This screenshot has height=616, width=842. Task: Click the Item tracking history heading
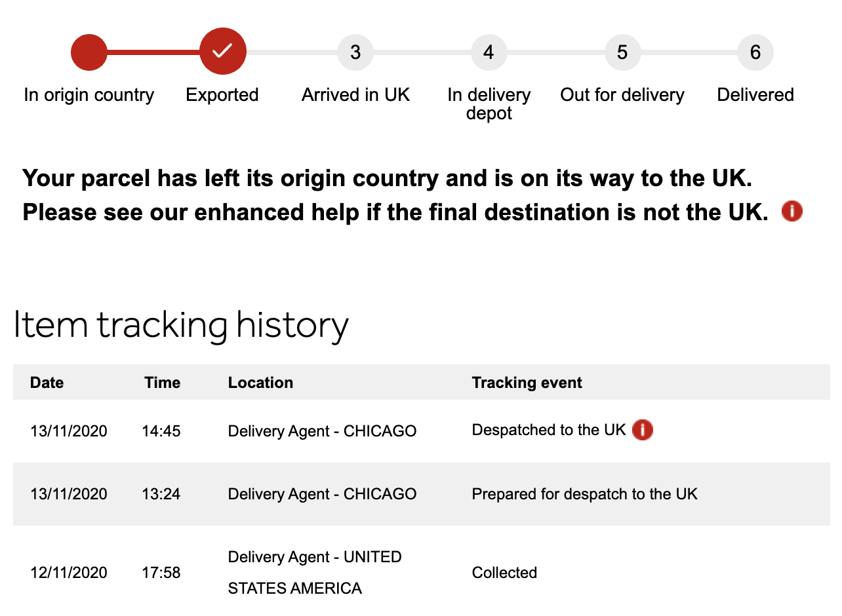pos(181,325)
